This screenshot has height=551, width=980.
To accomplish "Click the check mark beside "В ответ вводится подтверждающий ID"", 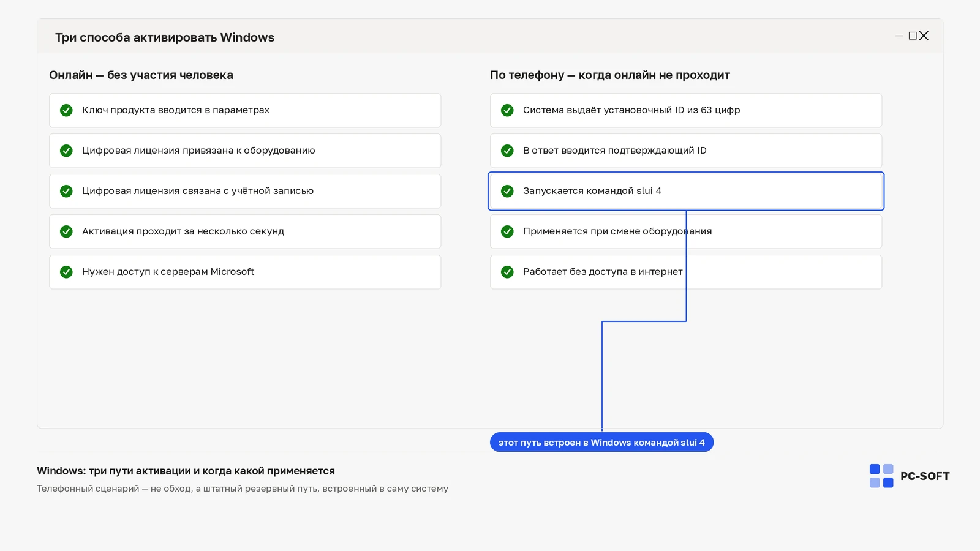I will [x=507, y=151].
